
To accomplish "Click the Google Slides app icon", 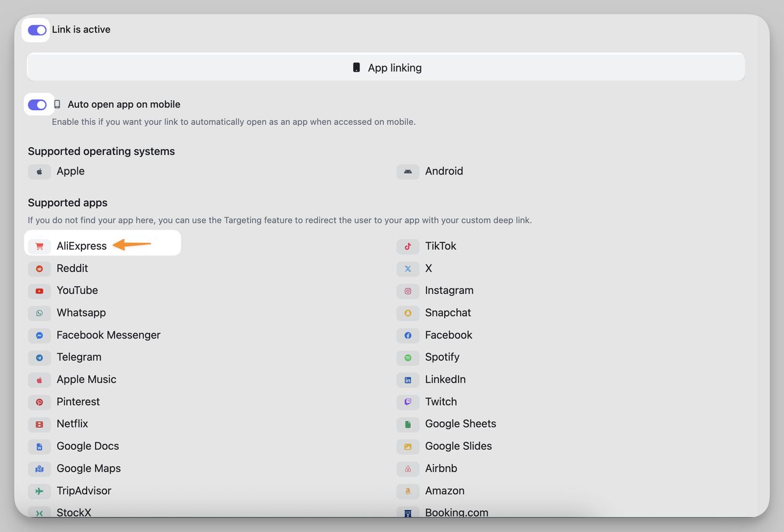I will click(408, 446).
